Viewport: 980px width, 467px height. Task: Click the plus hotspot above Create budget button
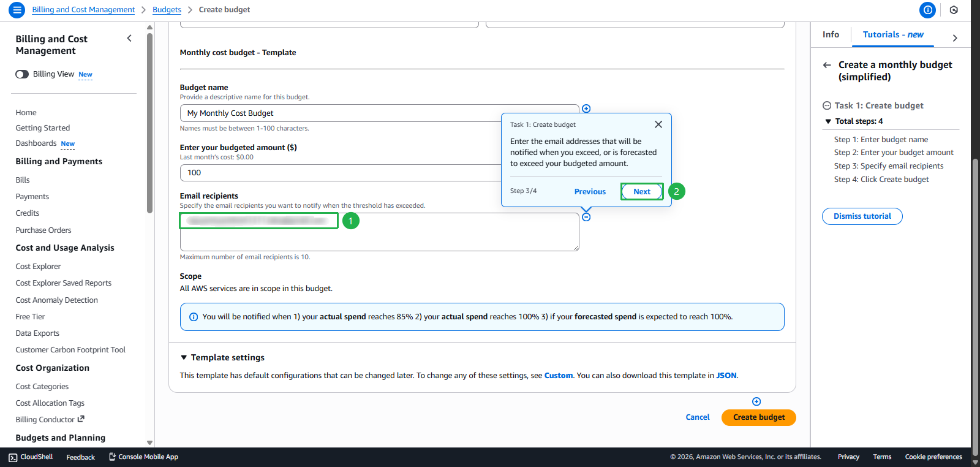756,401
